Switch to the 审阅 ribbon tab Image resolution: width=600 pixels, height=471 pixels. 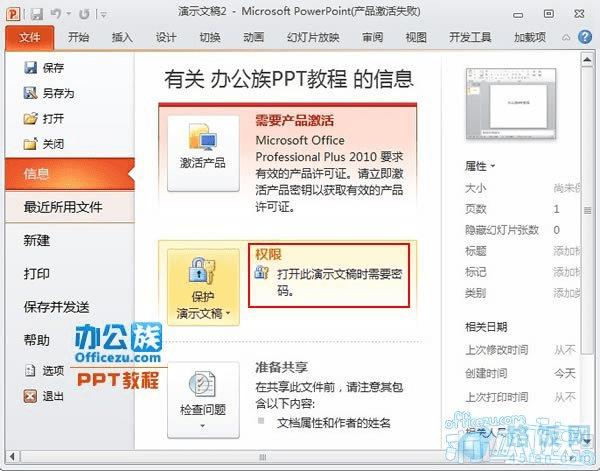372,37
